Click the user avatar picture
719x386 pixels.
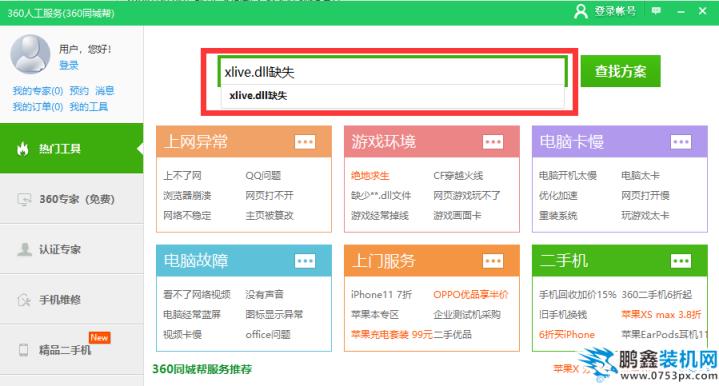click(30, 54)
